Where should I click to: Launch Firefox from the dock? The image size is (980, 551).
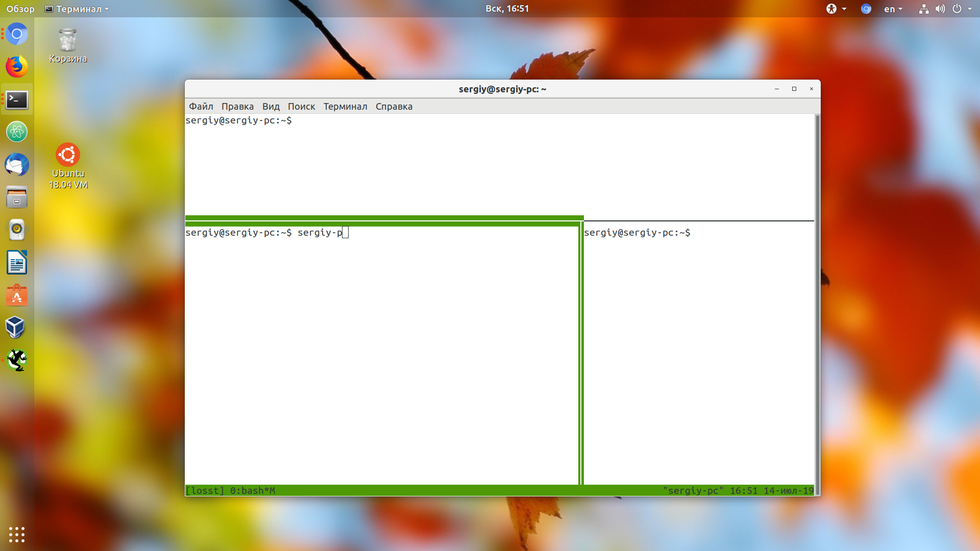[x=17, y=67]
